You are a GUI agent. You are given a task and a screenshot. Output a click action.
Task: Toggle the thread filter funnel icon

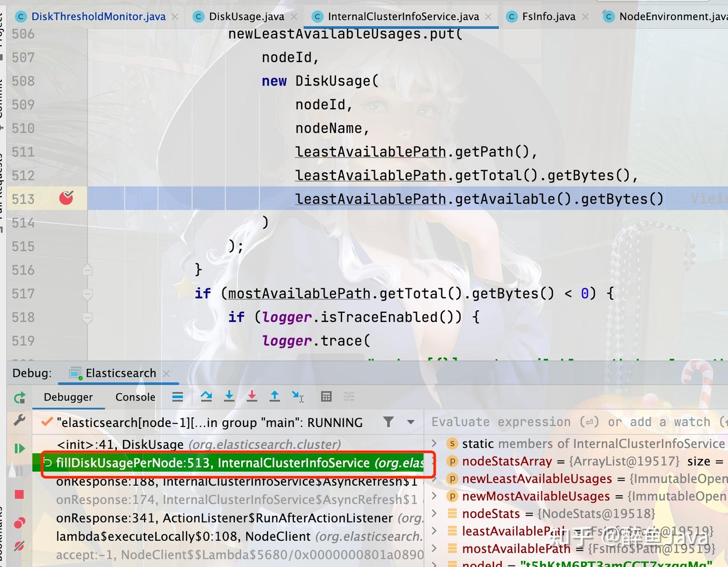coord(388,422)
